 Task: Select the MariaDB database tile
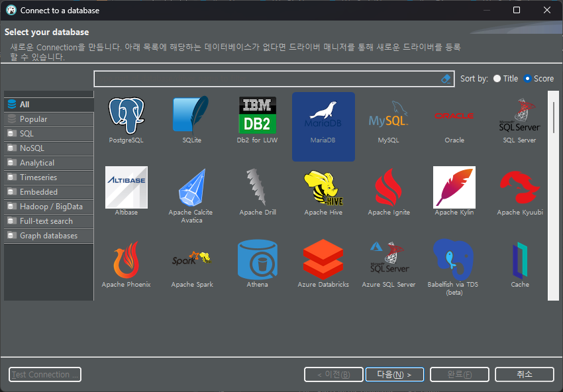(323, 126)
